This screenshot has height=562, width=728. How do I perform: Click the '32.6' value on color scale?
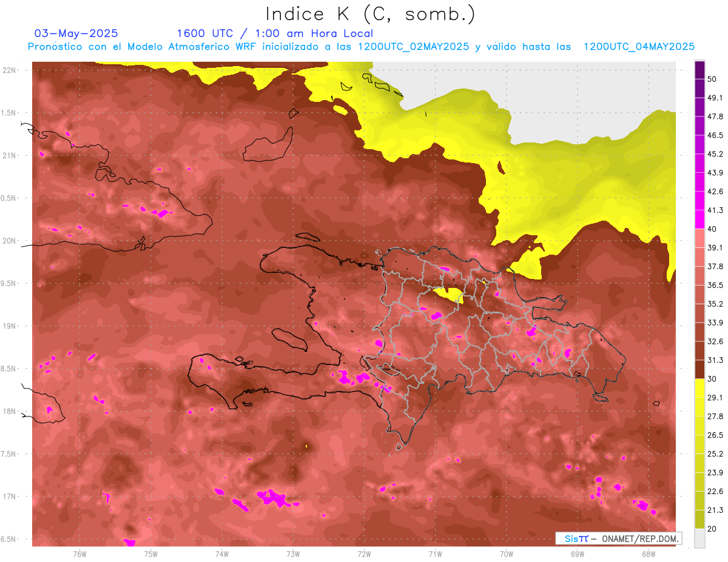click(715, 341)
